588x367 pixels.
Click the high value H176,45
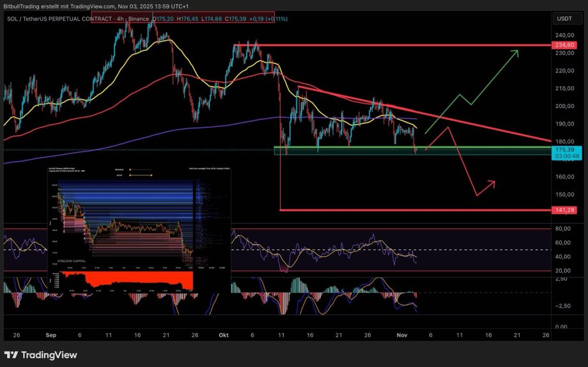pos(187,19)
